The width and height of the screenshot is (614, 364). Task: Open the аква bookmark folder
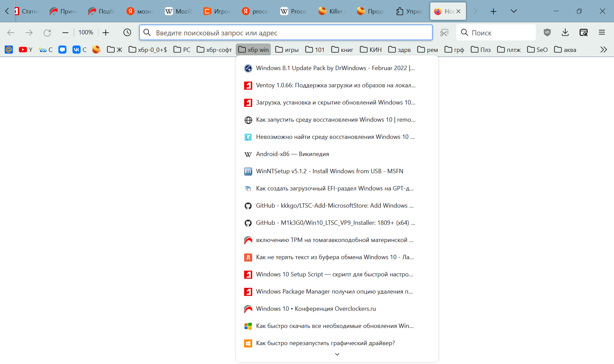[565, 50]
